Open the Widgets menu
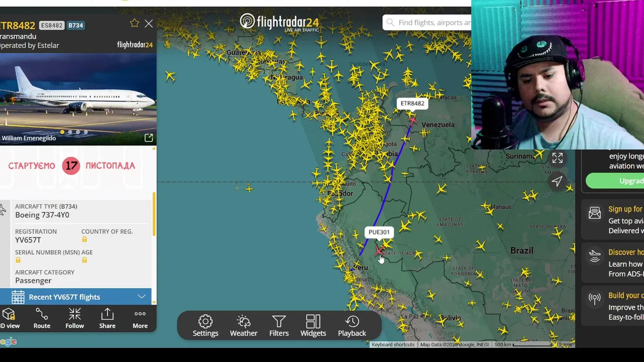 313,326
